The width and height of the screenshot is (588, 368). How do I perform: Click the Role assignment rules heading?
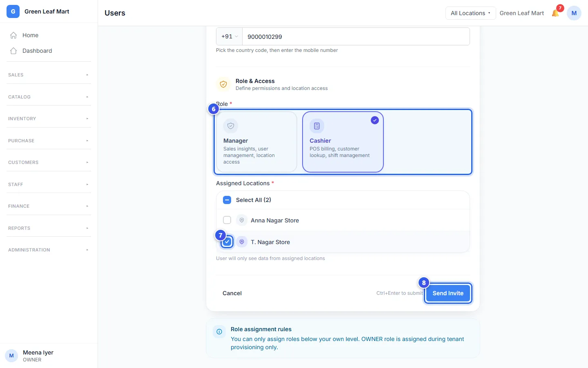pos(261,329)
